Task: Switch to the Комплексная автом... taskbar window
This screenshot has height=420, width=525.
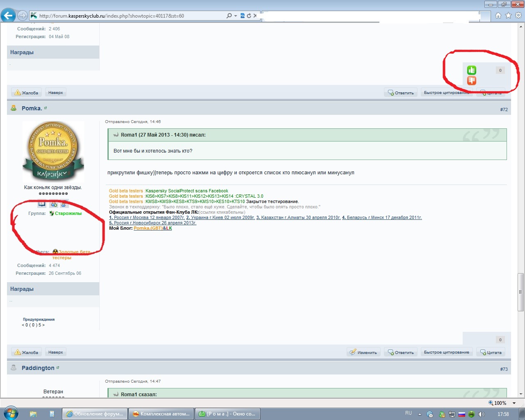Action: 161,414
